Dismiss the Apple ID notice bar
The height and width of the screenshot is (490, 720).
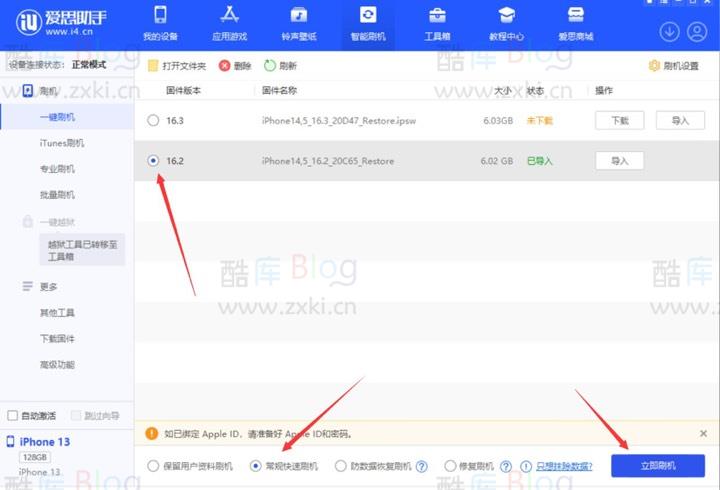(703, 433)
